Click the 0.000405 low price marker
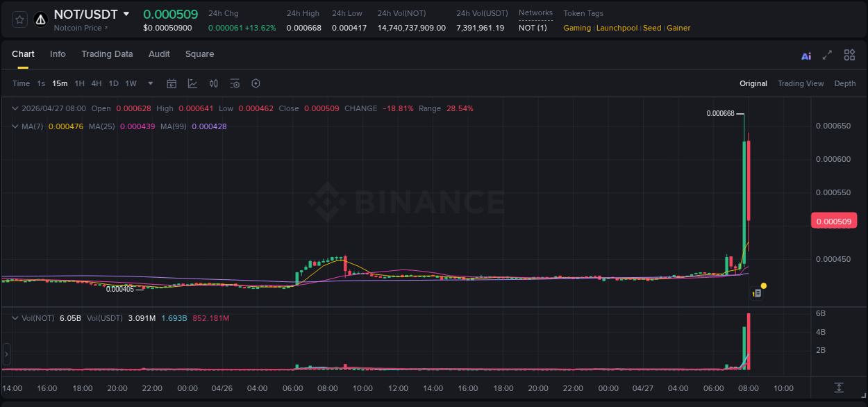The height and width of the screenshot is (407, 868). [120, 289]
